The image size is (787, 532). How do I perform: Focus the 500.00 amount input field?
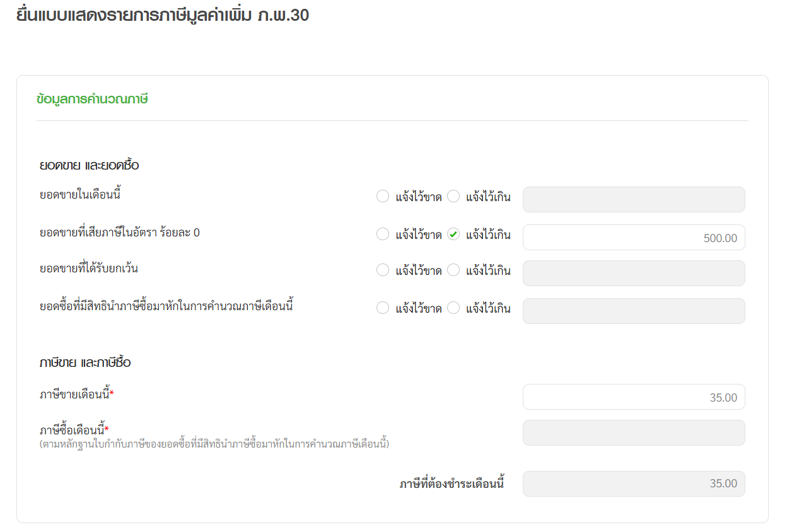(x=633, y=238)
